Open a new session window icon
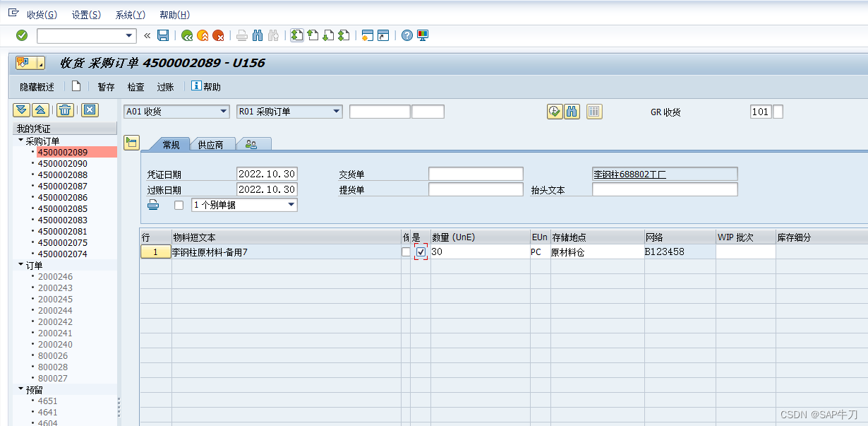The width and height of the screenshot is (868, 426). click(x=368, y=35)
